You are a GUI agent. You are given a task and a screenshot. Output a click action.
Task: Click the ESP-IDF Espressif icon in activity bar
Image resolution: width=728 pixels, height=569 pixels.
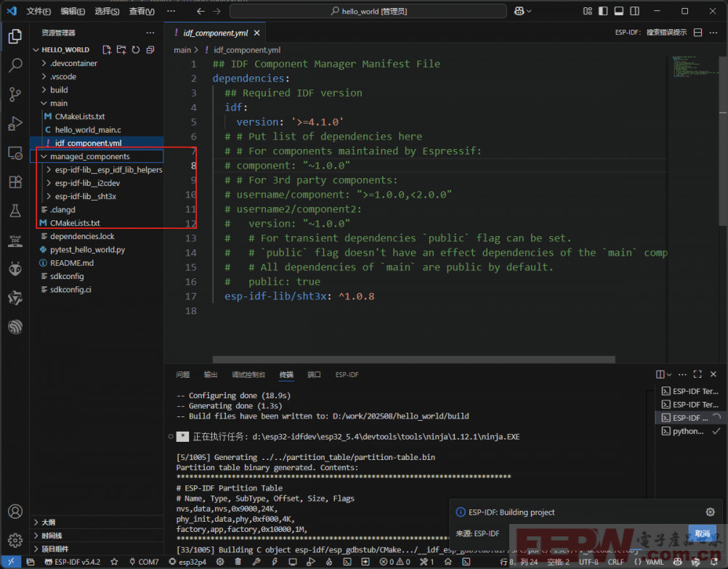pyautogui.click(x=15, y=327)
